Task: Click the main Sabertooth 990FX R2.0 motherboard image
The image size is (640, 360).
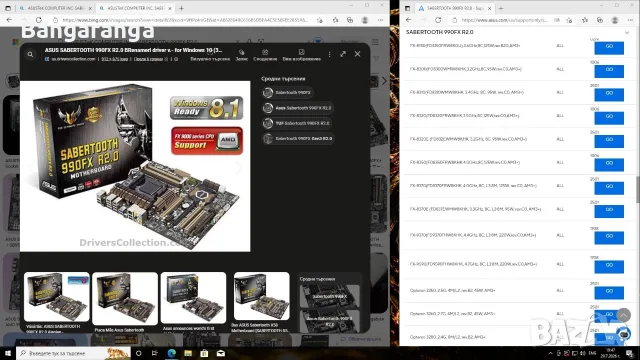Action: coord(135,166)
